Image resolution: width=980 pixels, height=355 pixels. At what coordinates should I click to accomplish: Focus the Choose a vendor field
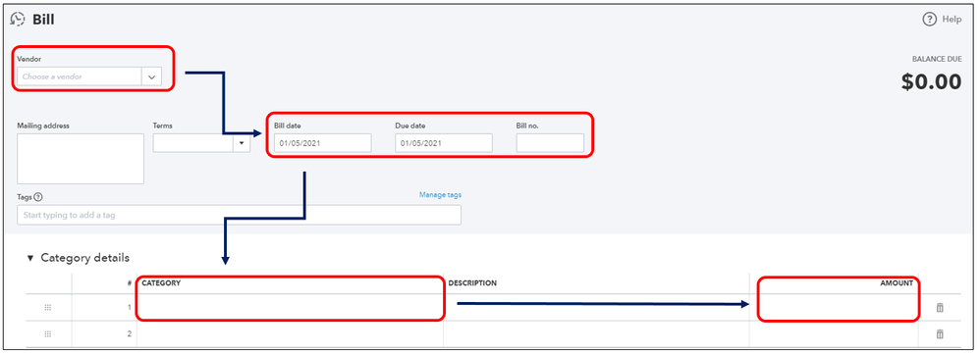click(x=80, y=76)
